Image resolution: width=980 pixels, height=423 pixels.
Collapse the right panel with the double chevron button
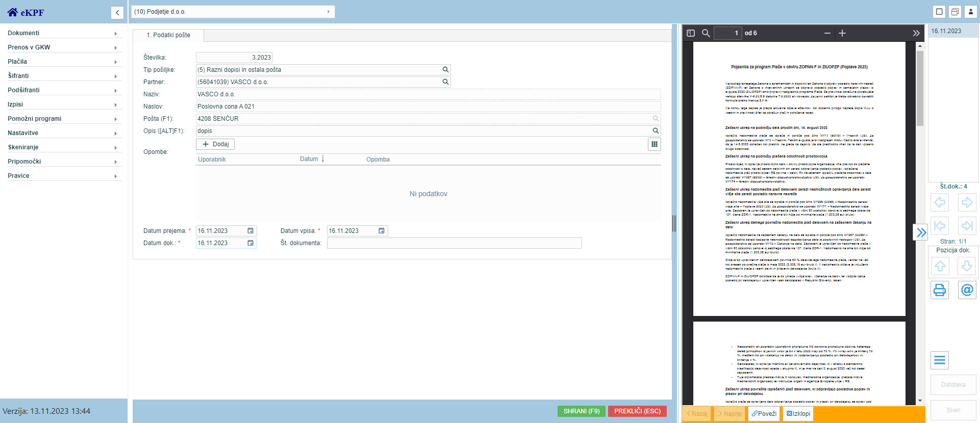[920, 232]
